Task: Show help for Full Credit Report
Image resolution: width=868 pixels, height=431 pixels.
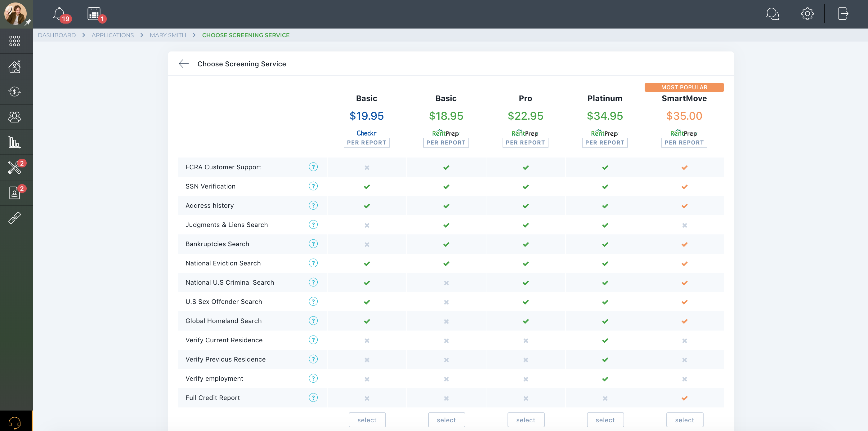Action: 313,397
